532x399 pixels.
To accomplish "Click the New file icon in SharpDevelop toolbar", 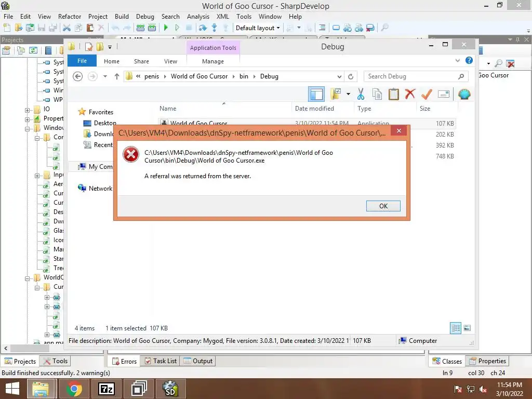I will coord(7,28).
